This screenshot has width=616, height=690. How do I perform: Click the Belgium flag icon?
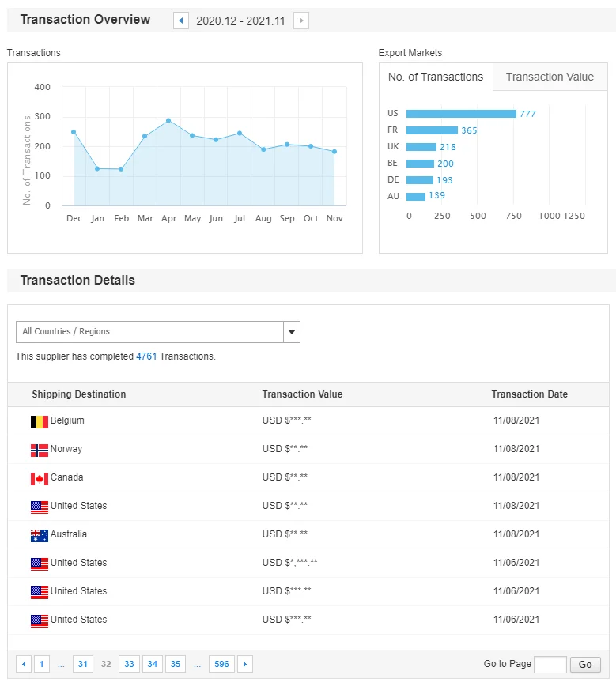tap(40, 422)
